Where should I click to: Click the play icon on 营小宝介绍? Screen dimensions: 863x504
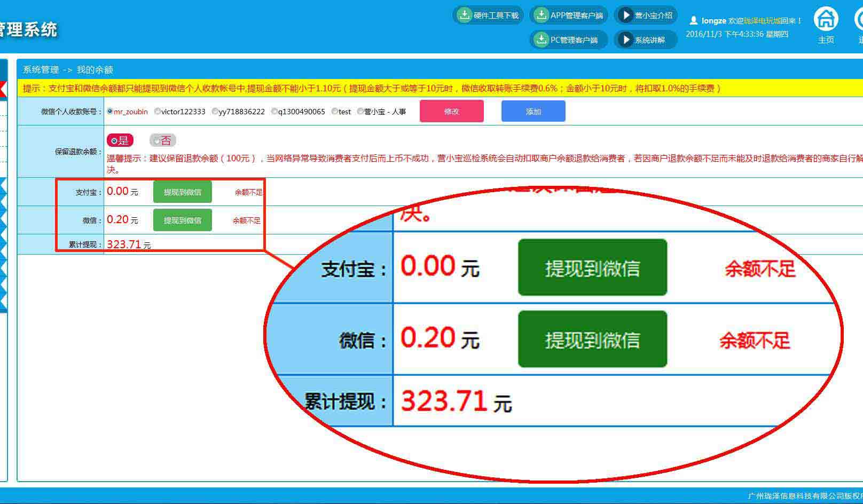point(625,15)
